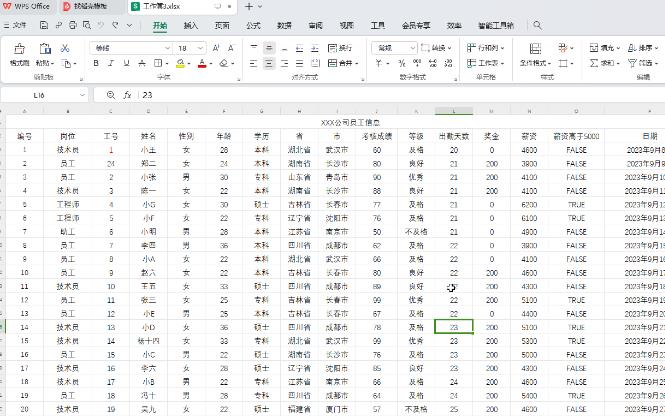
Task: Increase indent in alignment group
Action: click(315, 48)
